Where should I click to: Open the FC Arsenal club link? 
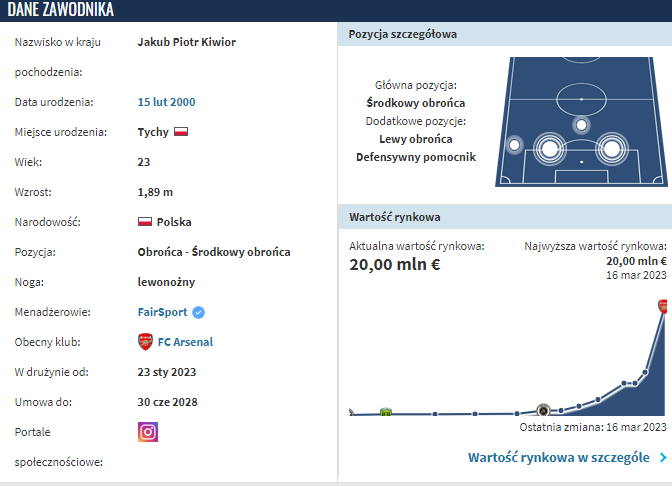(185, 342)
